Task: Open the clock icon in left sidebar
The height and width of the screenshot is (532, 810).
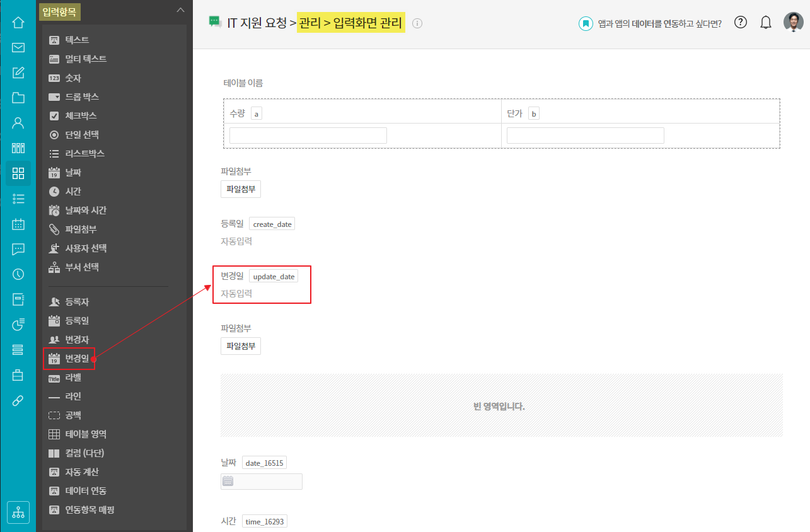Action: click(x=18, y=274)
